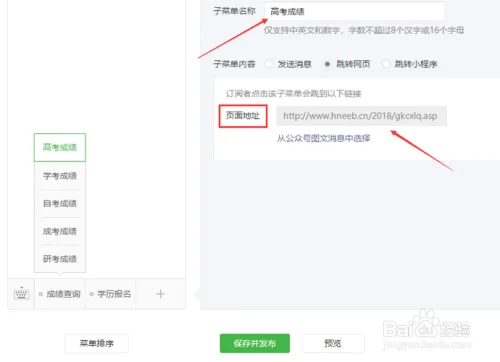Select the 成绩查询 main menu
The height and width of the screenshot is (362, 500).
click(x=60, y=294)
